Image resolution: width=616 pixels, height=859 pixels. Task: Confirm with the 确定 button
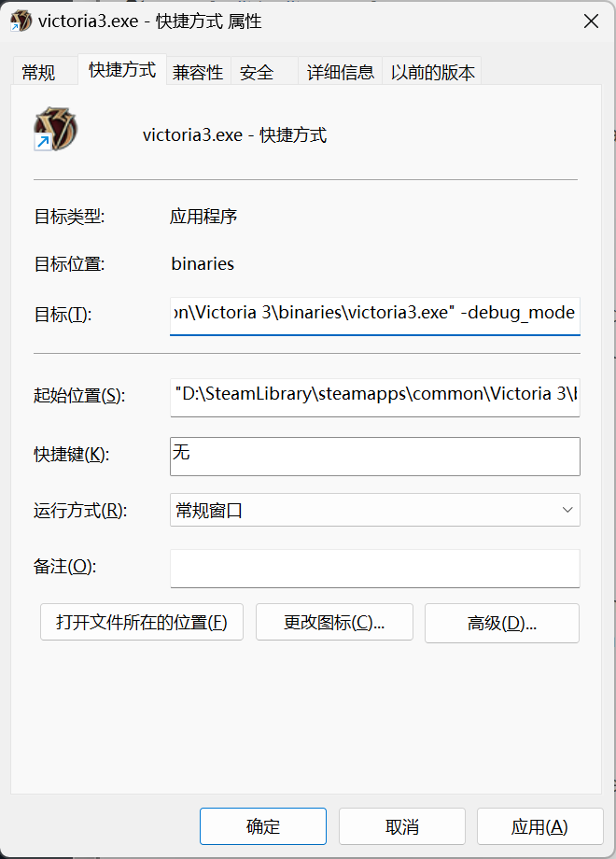[263, 826]
